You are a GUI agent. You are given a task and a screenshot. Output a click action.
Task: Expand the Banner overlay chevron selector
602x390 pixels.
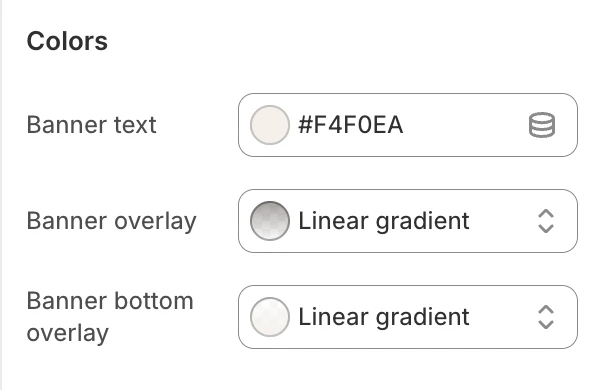[546, 221]
